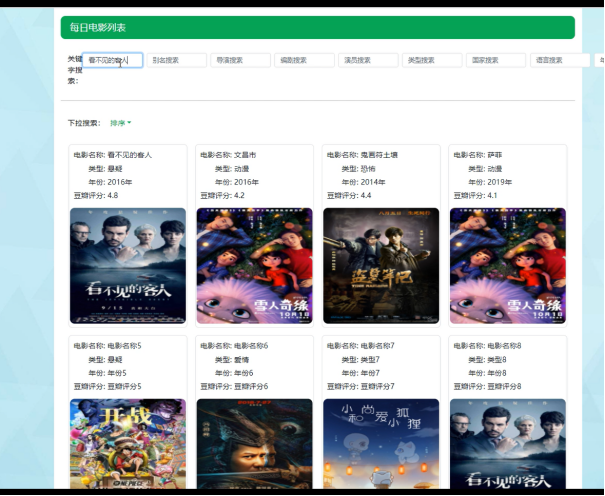Click the 年份: 年份5 text
The image size is (605, 496).
coord(107,373)
